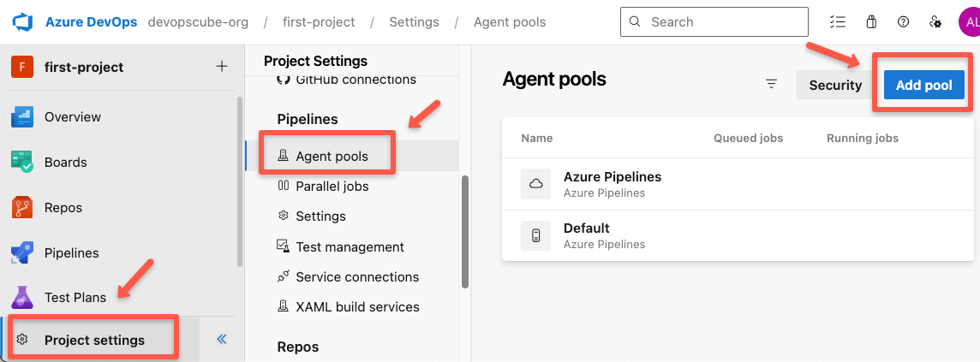Click the device icon of Default pool

point(535,235)
